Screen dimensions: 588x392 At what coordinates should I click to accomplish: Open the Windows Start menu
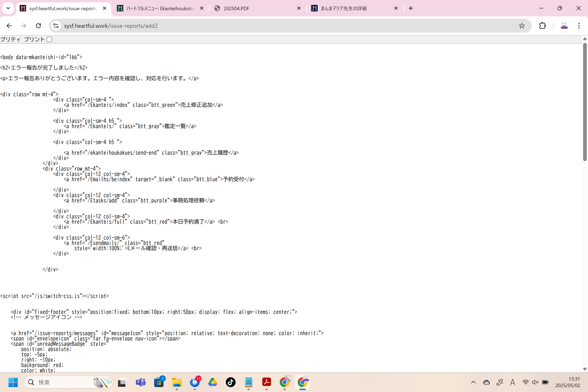pyautogui.click(x=13, y=382)
